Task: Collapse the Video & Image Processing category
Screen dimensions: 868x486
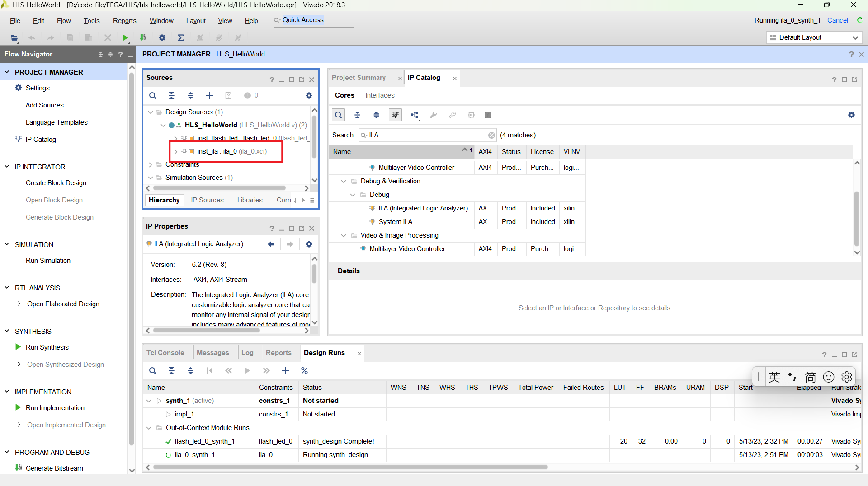Action: coord(344,235)
